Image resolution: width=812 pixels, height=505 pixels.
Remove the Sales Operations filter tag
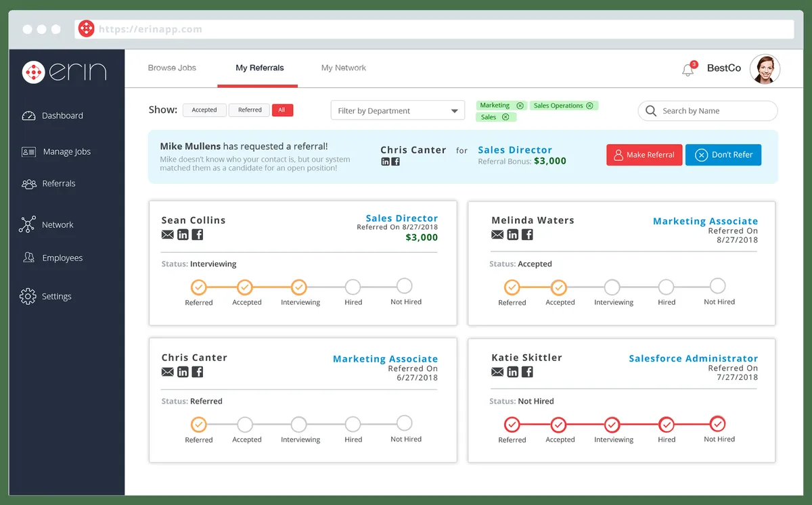(x=589, y=105)
